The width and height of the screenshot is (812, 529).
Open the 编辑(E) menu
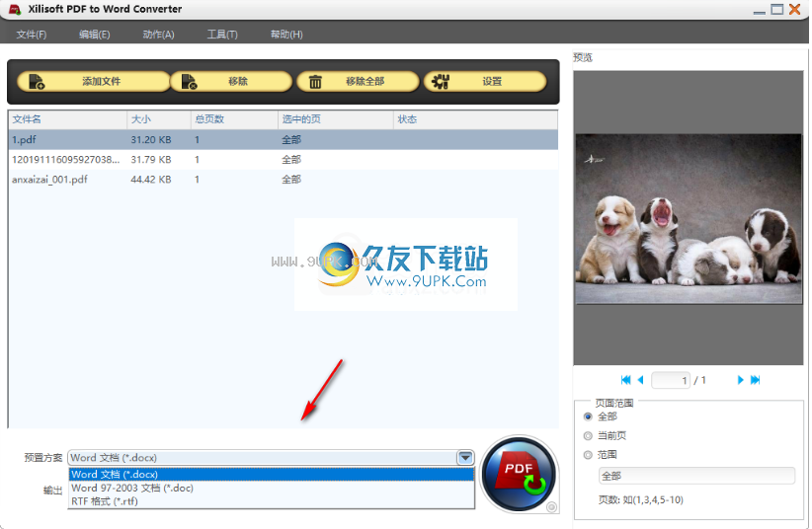point(94,35)
